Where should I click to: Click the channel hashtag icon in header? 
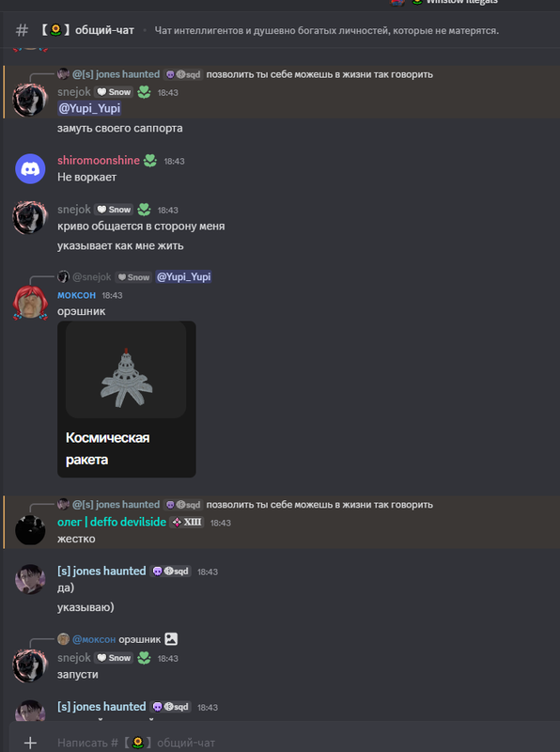pyautogui.click(x=22, y=30)
